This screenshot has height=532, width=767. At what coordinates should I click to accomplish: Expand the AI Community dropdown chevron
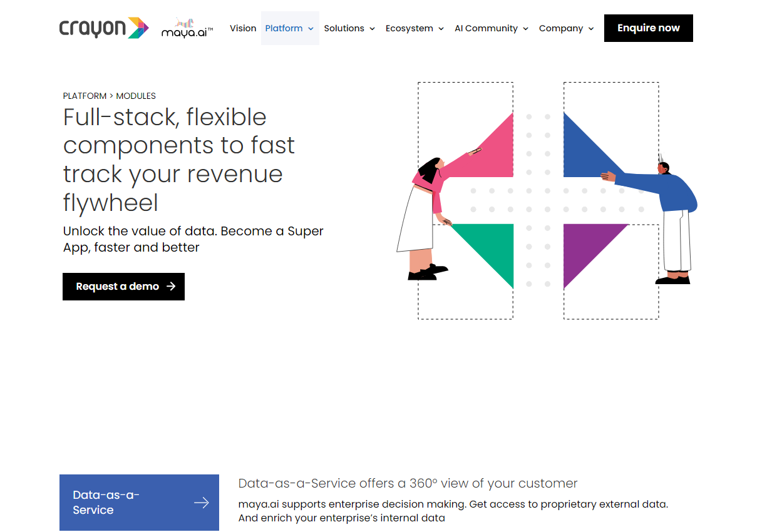525,29
